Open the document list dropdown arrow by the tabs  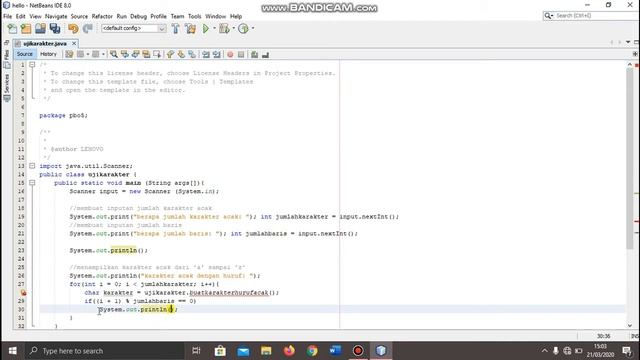pyautogui.click(x=628, y=42)
